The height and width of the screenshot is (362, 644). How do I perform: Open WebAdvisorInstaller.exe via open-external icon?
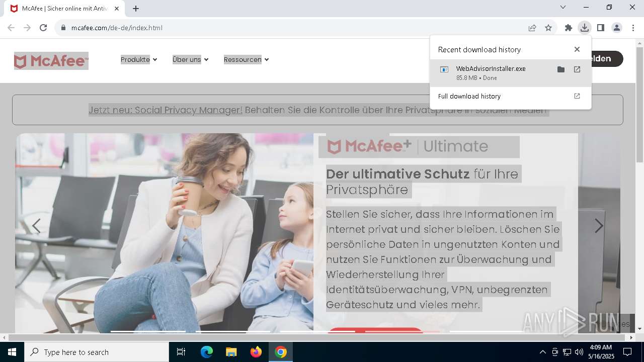click(577, 69)
